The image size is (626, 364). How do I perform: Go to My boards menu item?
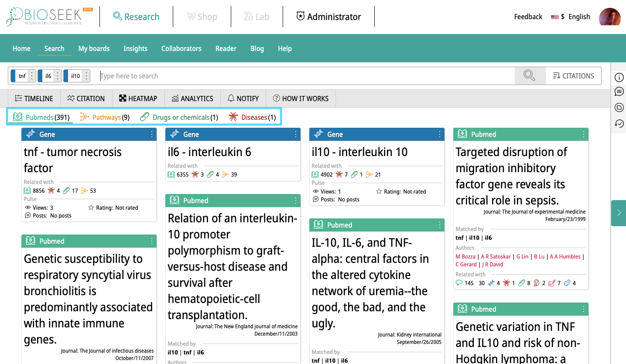coord(94,48)
